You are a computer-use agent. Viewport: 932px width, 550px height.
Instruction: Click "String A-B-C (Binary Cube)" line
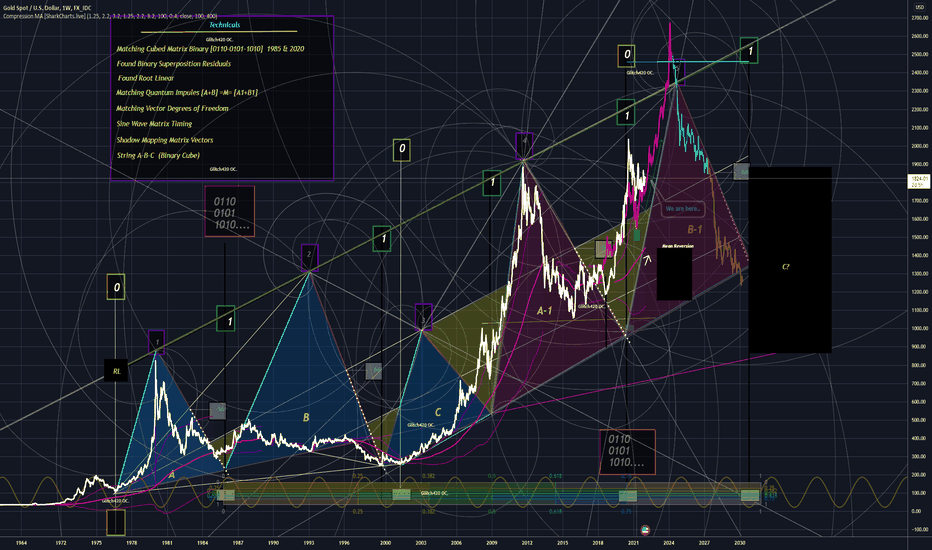[158, 155]
